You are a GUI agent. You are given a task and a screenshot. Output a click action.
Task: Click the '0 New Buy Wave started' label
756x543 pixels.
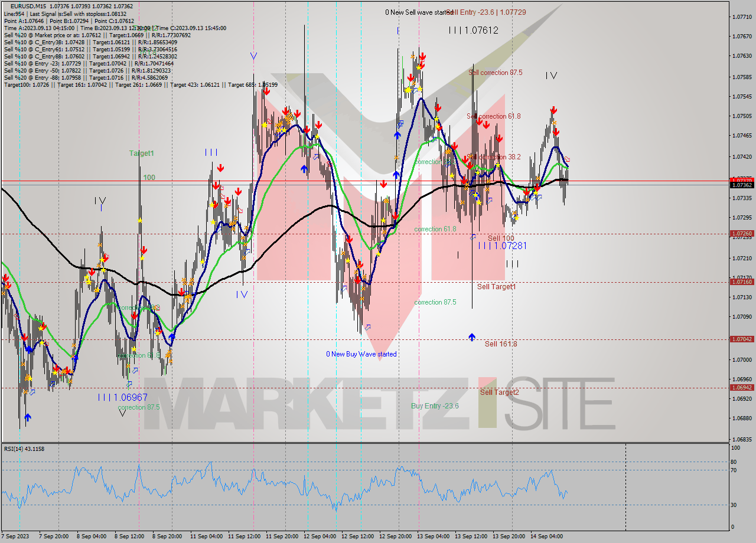click(361, 354)
